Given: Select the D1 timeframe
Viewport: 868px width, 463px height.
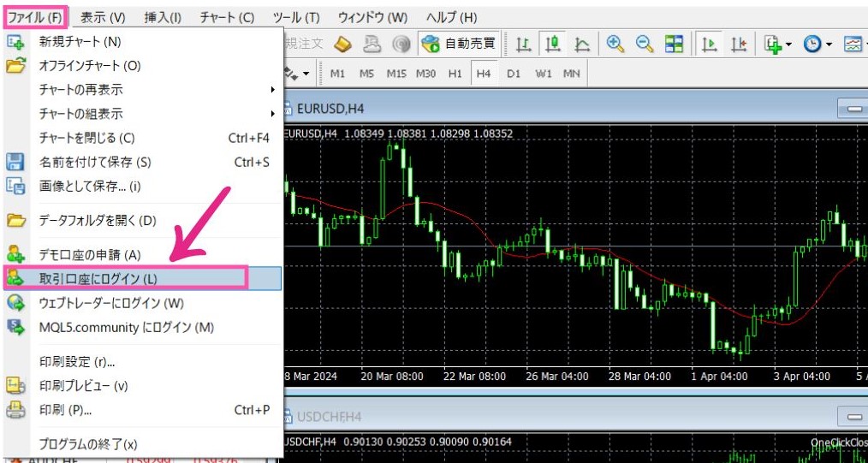Looking at the screenshot, I should 514,73.
